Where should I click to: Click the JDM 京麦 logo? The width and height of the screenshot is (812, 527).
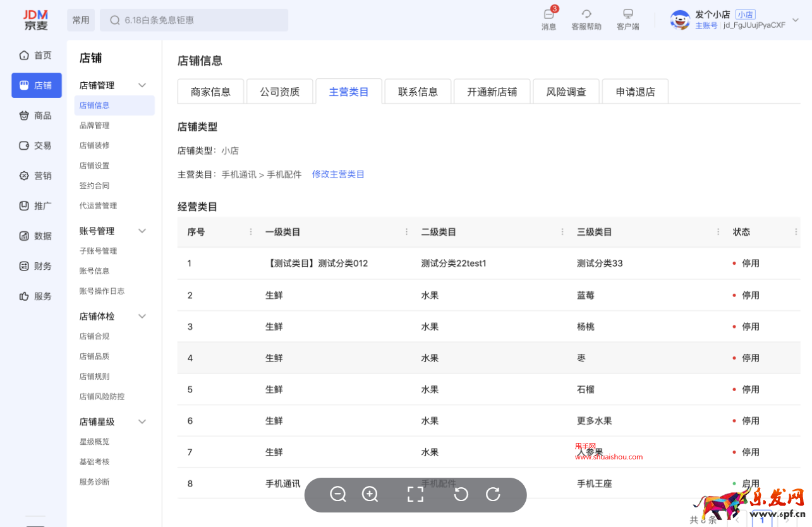[x=36, y=20]
